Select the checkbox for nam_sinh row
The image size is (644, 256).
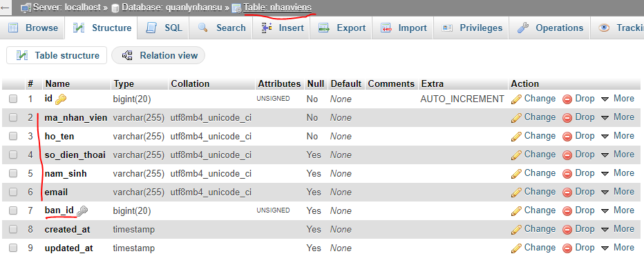[13, 173]
